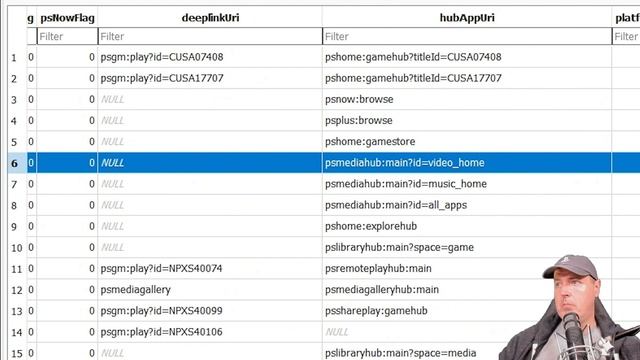The height and width of the screenshot is (360, 640).
Task: Select cell psgm:play?id=NPXS40074
Action: [210, 269]
